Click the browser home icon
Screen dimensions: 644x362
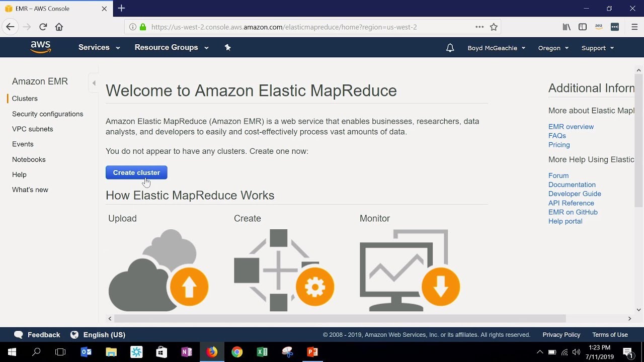click(59, 27)
